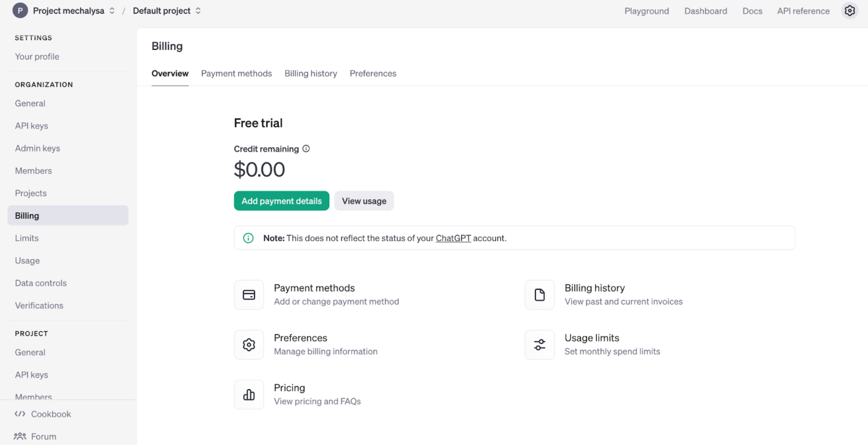Open Admin keys in the sidebar
The image size is (868, 445).
click(37, 148)
